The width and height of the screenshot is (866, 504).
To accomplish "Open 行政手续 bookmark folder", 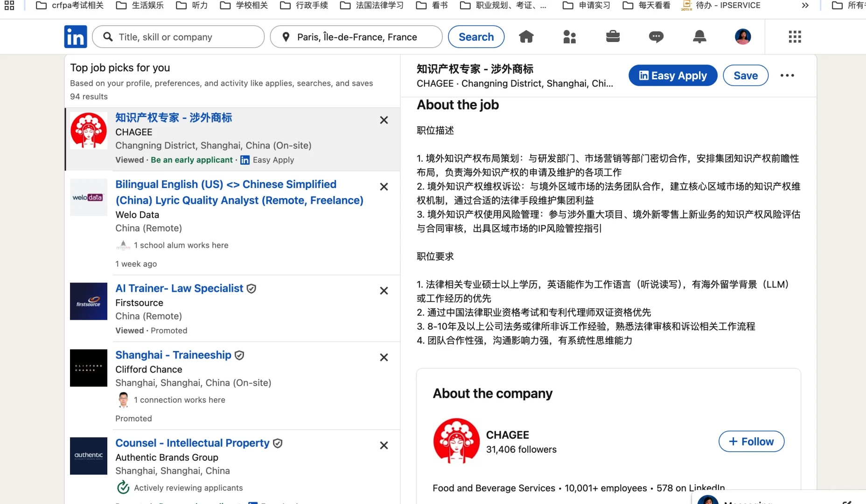I will pyautogui.click(x=304, y=6).
